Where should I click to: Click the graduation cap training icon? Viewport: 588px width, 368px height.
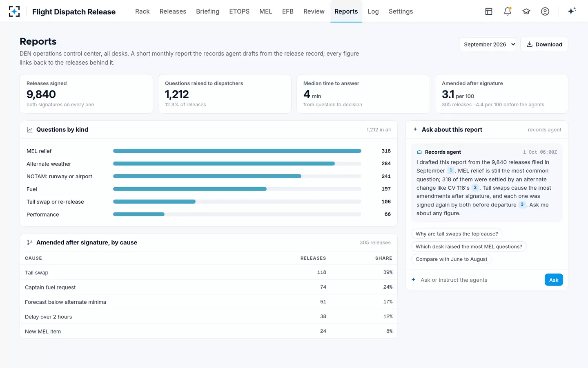tap(526, 11)
